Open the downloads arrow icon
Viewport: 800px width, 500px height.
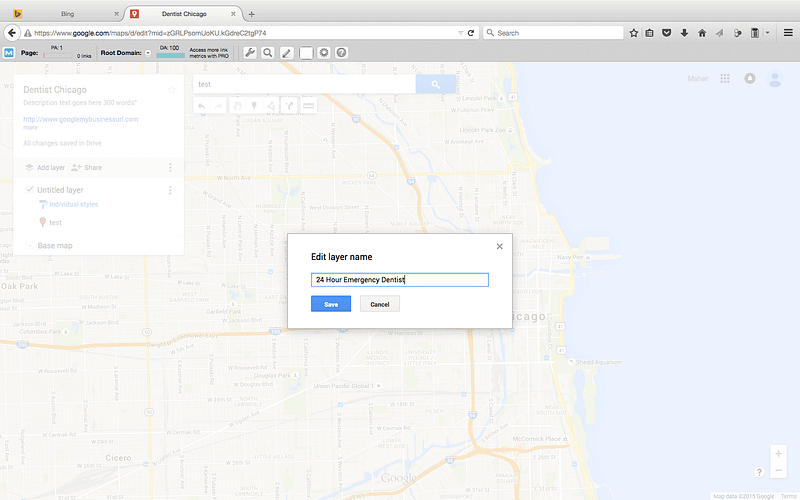[x=684, y=33]
